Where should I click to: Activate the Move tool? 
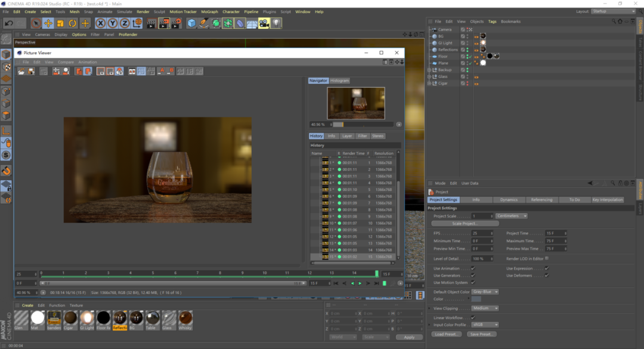tap(48, 23)
